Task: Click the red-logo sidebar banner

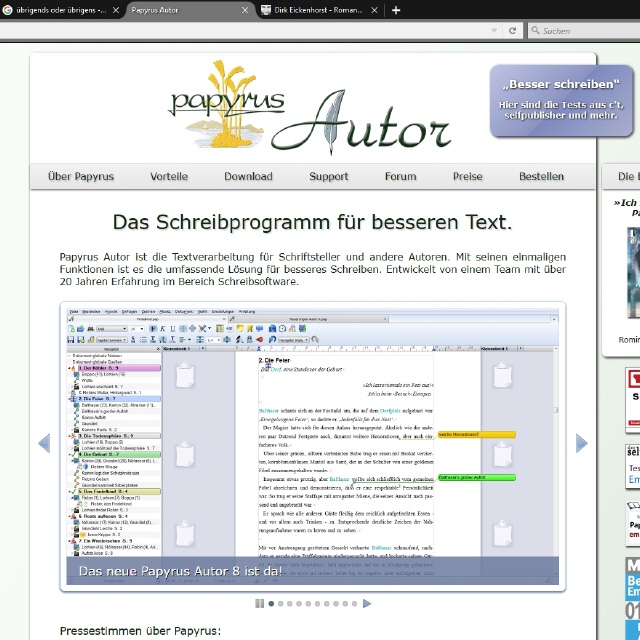Action: 633,400
